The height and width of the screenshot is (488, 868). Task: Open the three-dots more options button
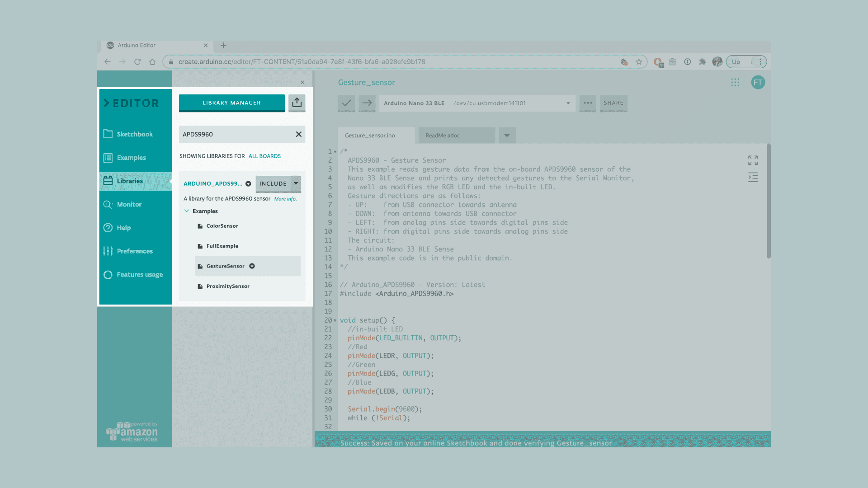588,103
